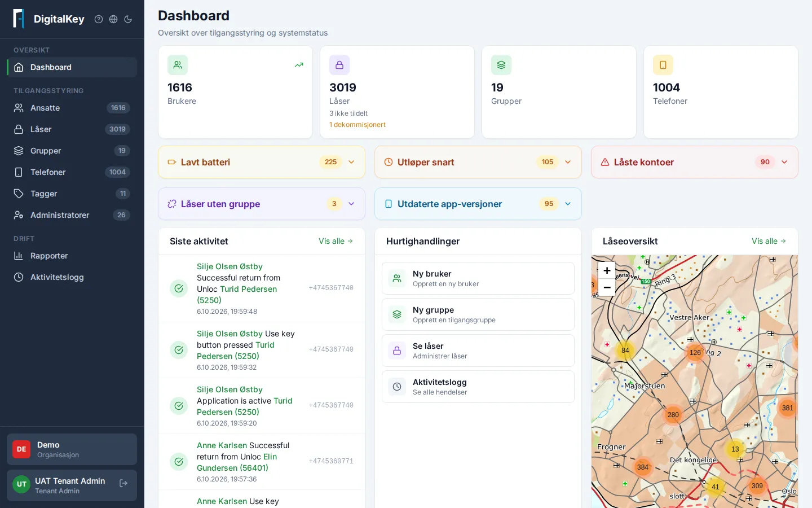Click timestamp 6.10.2026, 19:59:48
812x508 pixels.
(227, 312)
